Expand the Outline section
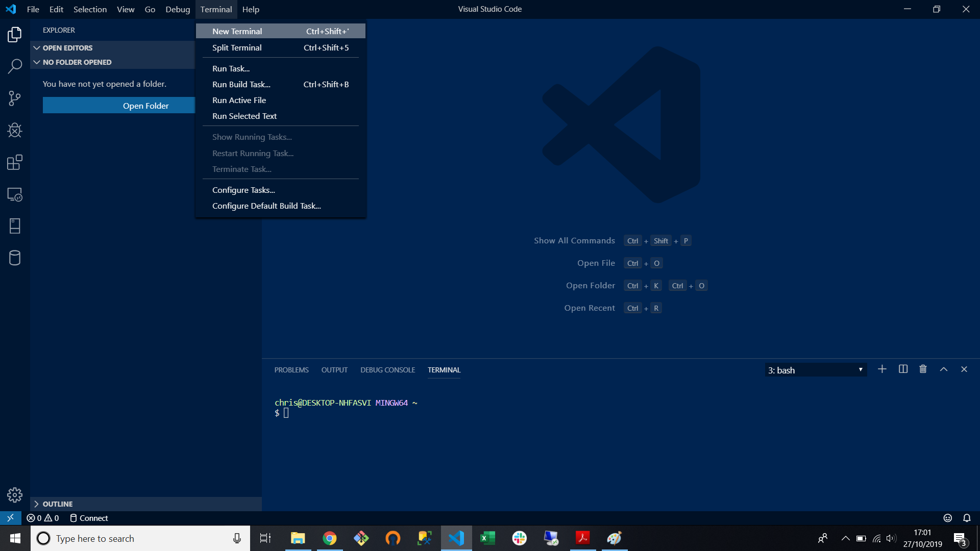 145,504
